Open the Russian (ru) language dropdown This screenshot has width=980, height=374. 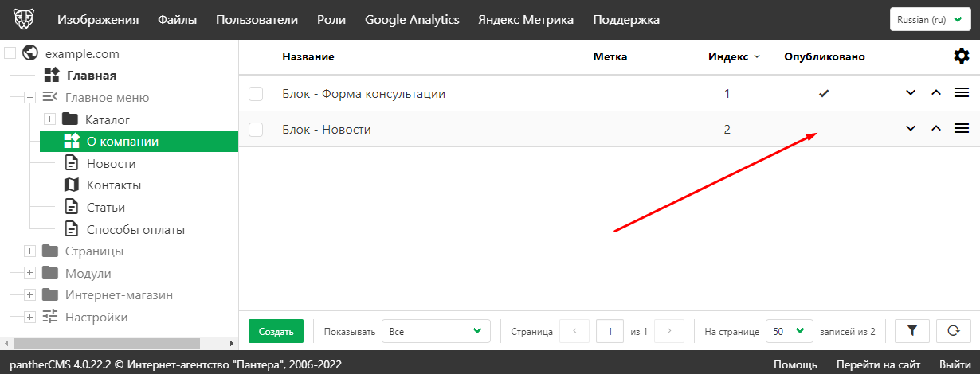[929, 19]
